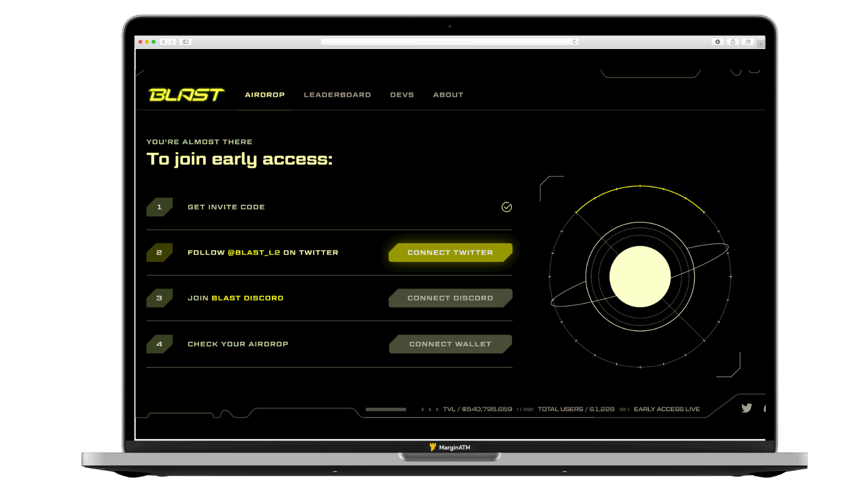Go to the Devs page
The height and width of the screenshot is (488, 868).
(402, 95)
